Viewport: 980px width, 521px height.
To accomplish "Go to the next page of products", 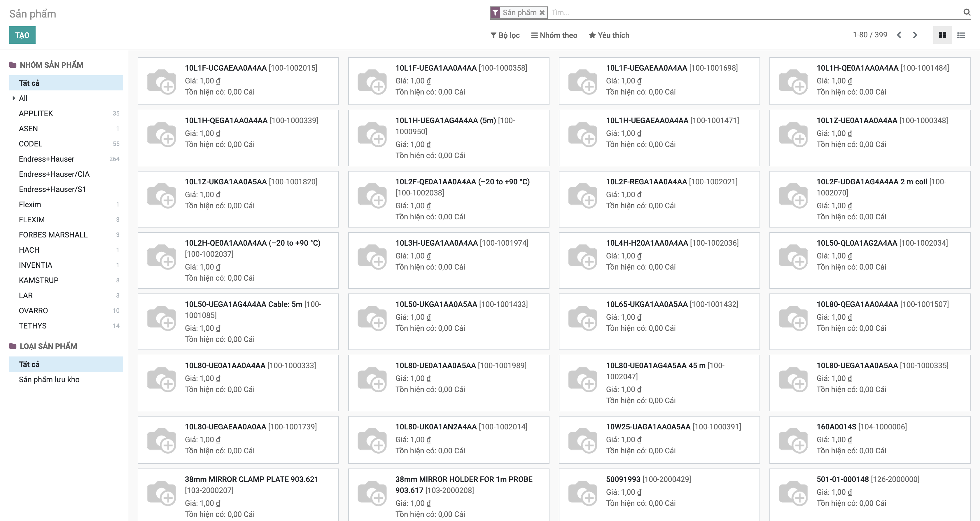I will [x=915, y=35].
